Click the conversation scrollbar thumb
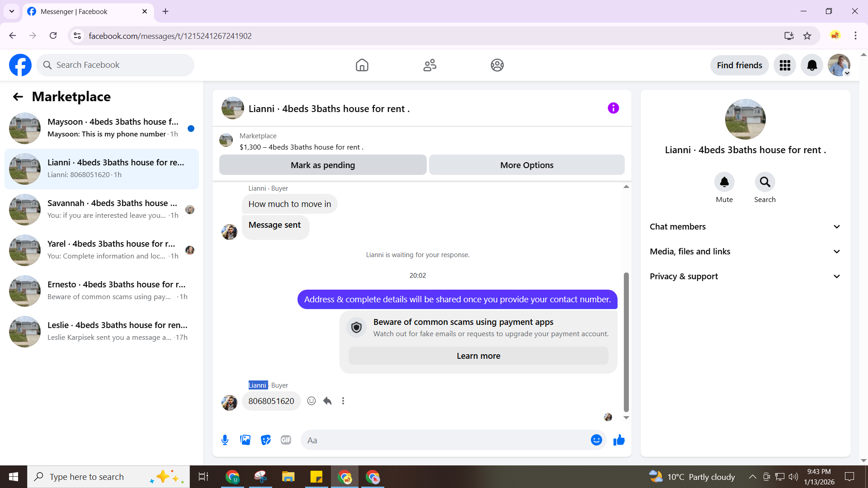 (x=626, y=341)
